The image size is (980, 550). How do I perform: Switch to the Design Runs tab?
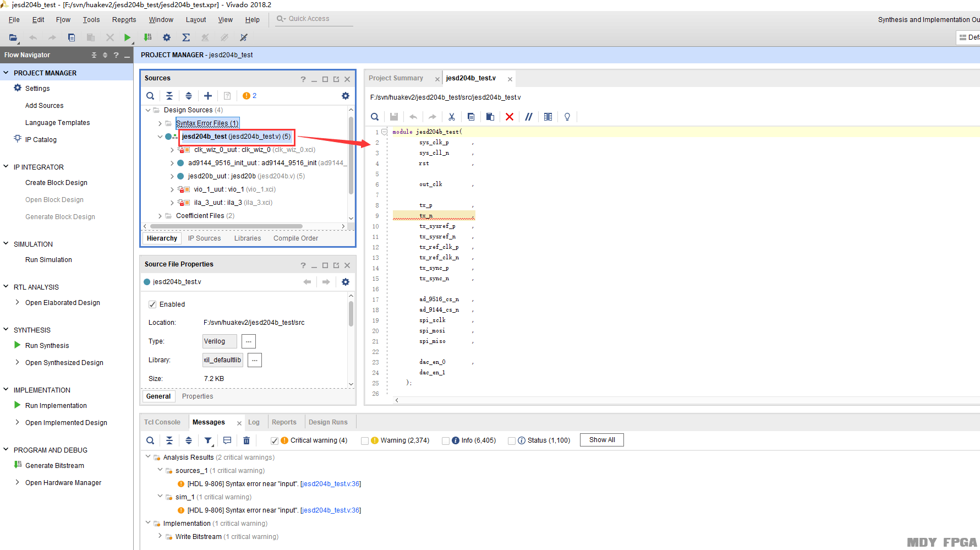(x=328, y=422)
